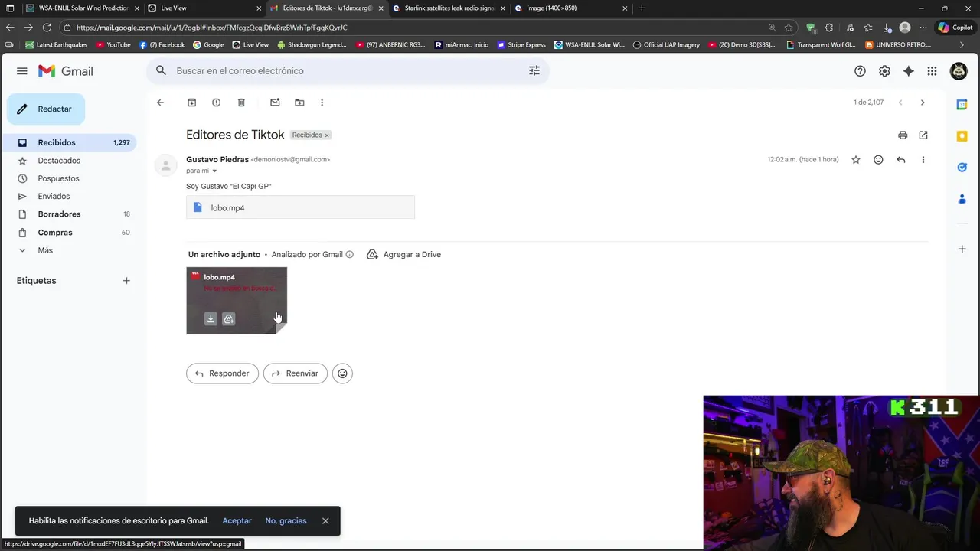Open lobo.mp4 inline file chip
Viewport: 980px width, 551px height.
coord(300,207)
